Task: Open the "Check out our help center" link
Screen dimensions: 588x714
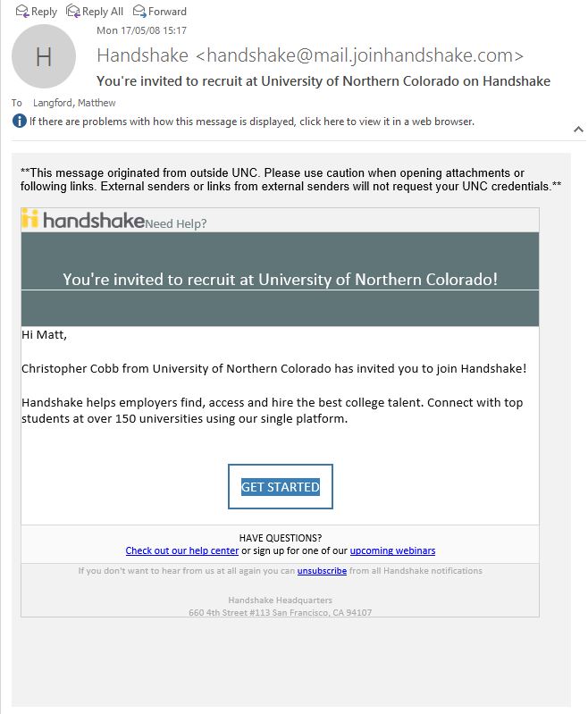Action: pyautogui.click(x=181, y=550)
